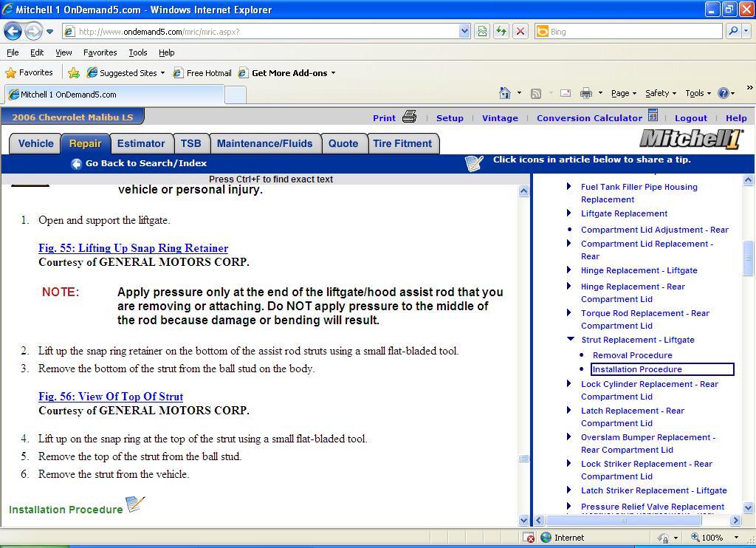Click the IE Home icon in command bar

point(504,92)
